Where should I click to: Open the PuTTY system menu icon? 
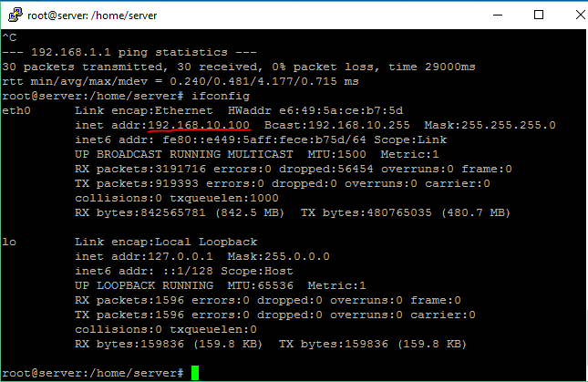tap(15, 15)
